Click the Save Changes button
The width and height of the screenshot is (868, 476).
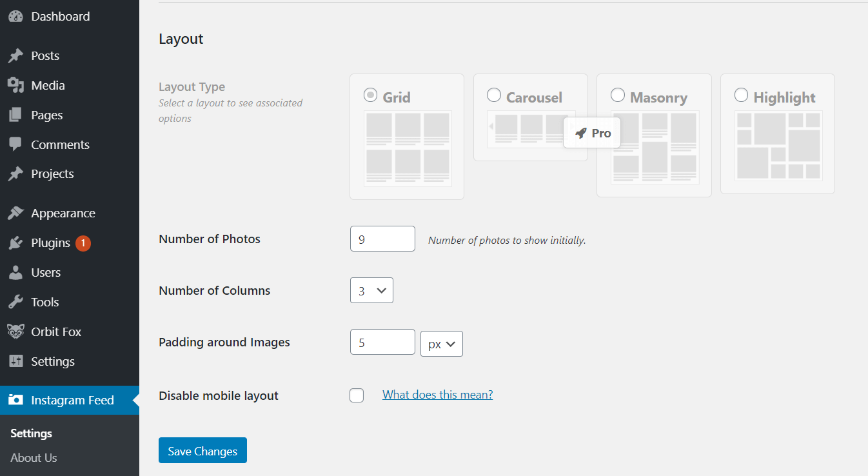click(202, 451)
